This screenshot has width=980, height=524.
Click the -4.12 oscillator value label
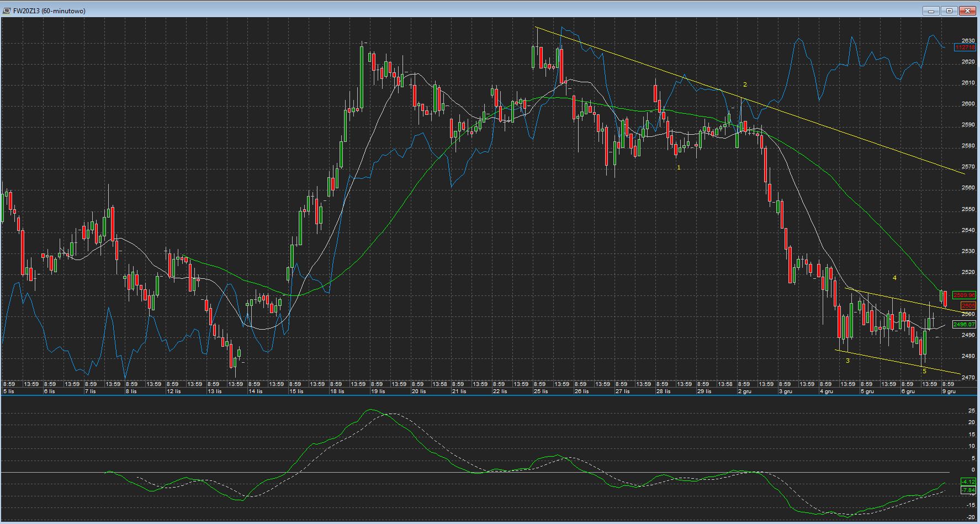[x=968, y=482]
